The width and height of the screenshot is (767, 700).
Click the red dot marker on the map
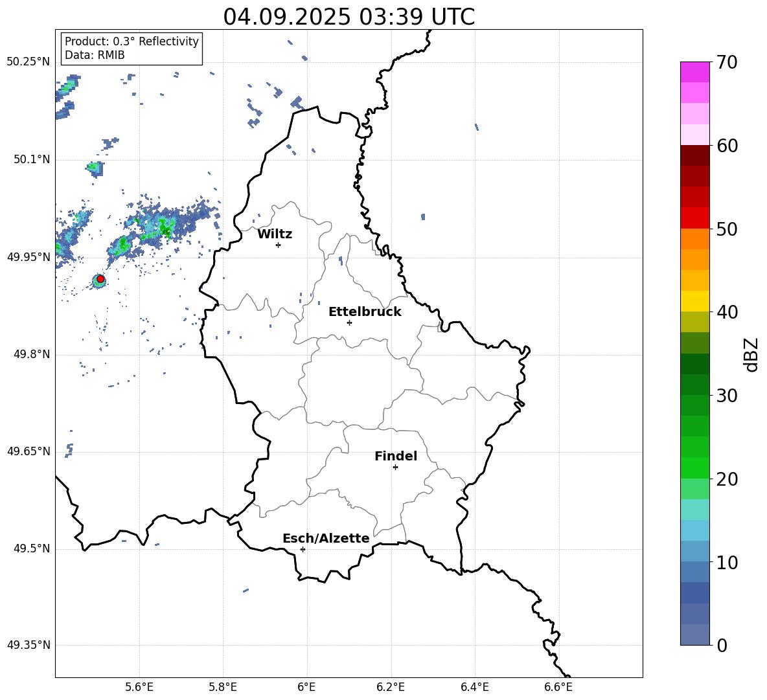click(100, 279)
